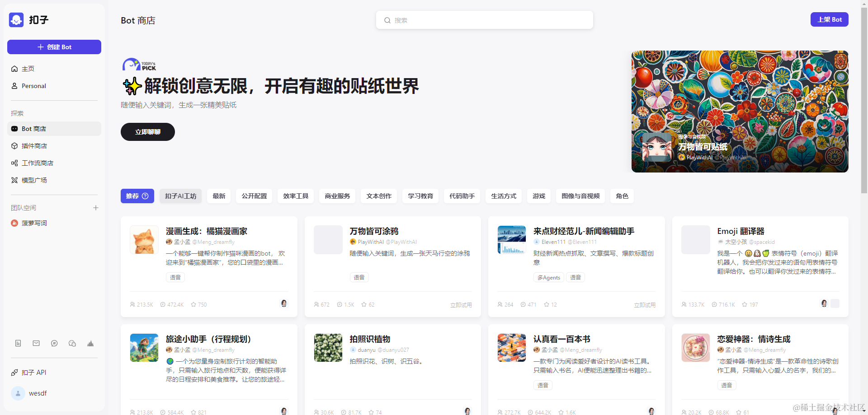
Task: Open the 万物皆可贴纸 featured banner image
Action: (740, 112)
